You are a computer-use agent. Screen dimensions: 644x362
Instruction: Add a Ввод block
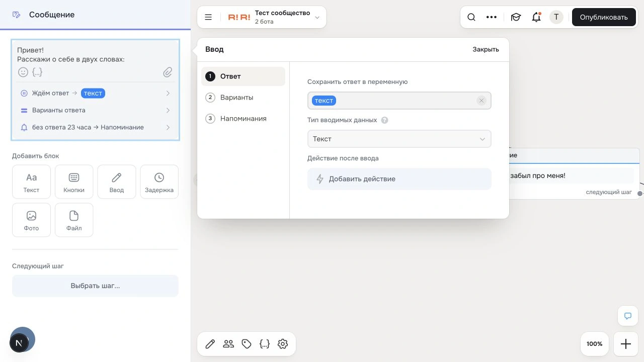click(117, 182)
